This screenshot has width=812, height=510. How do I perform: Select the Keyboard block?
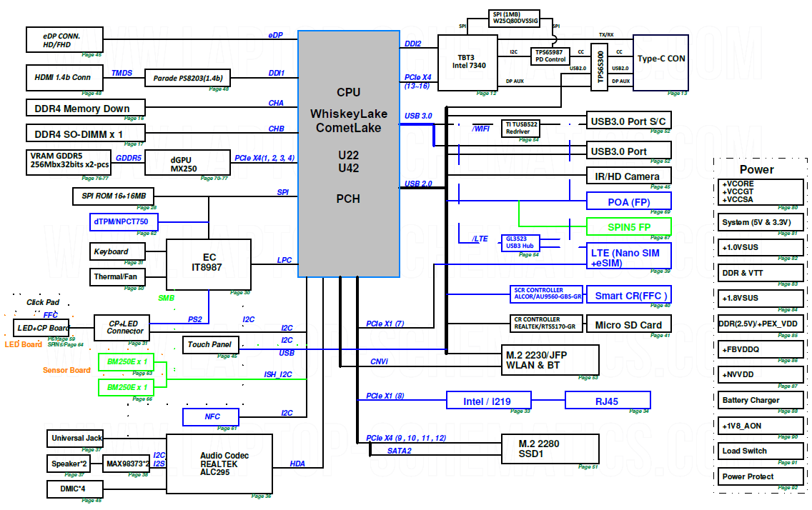(117, 251)
